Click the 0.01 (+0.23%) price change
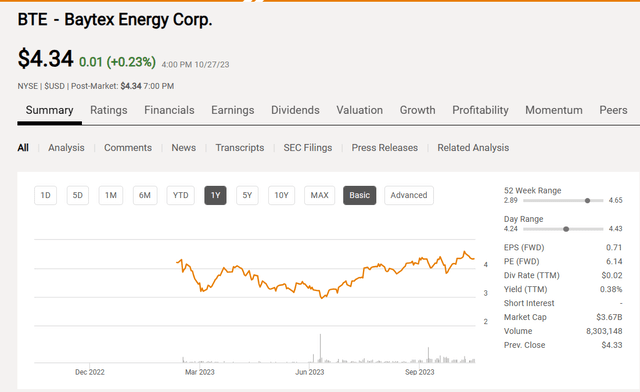 [x=117, y=62]
